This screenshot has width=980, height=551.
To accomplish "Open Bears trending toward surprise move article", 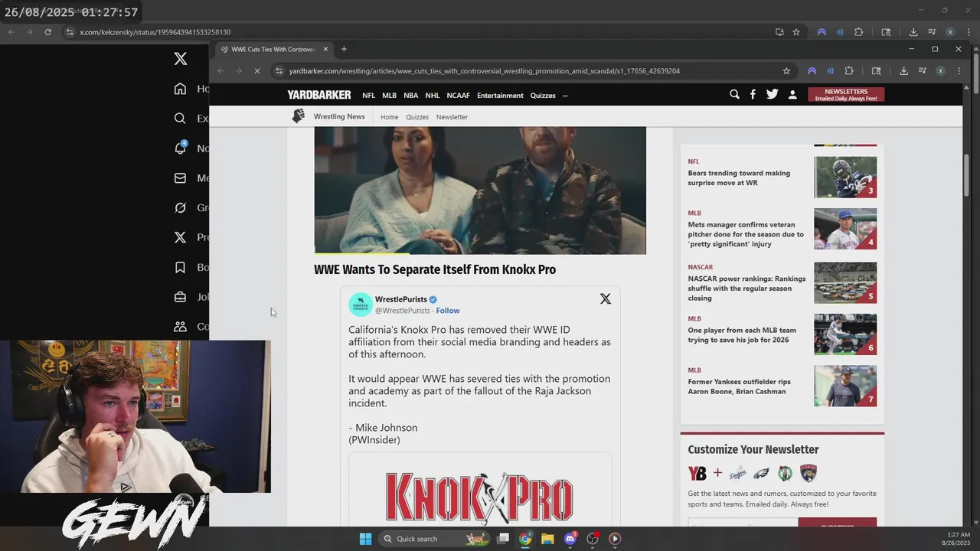I will tap(739, 178).
